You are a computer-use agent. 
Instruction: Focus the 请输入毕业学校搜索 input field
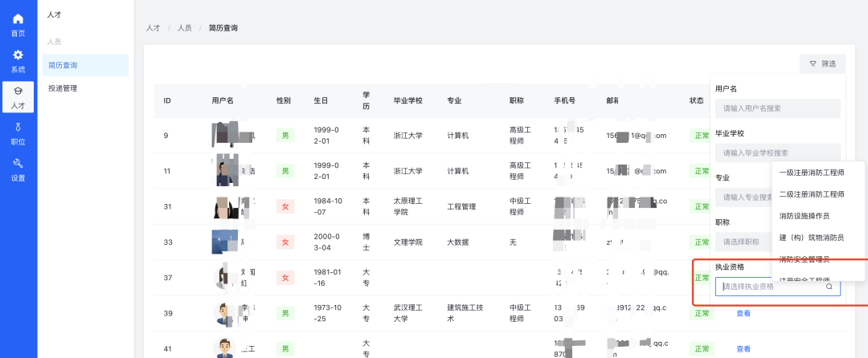pos(777,153)
